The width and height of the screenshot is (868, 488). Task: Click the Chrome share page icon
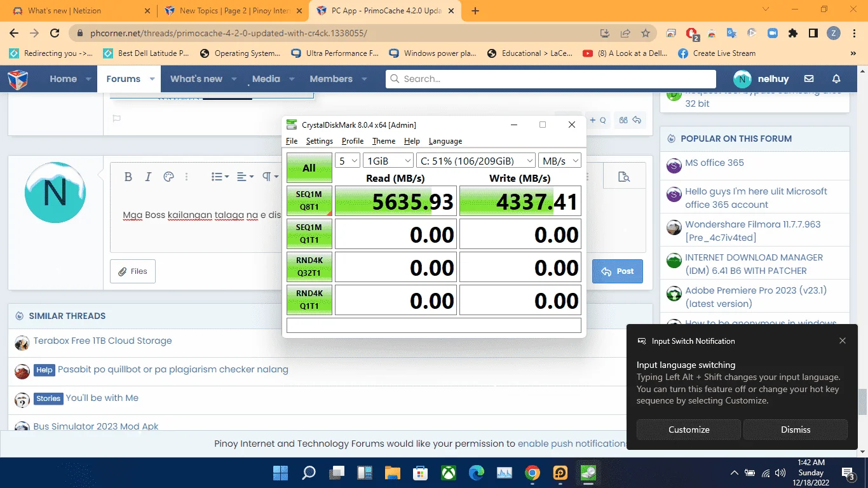tap(625, 33)
